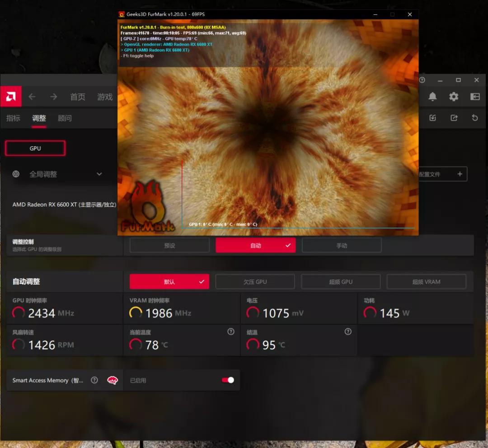Click the Smart Access Memory brain icon
The width and height of the screenshot is (488, 448).
point(113,380)
